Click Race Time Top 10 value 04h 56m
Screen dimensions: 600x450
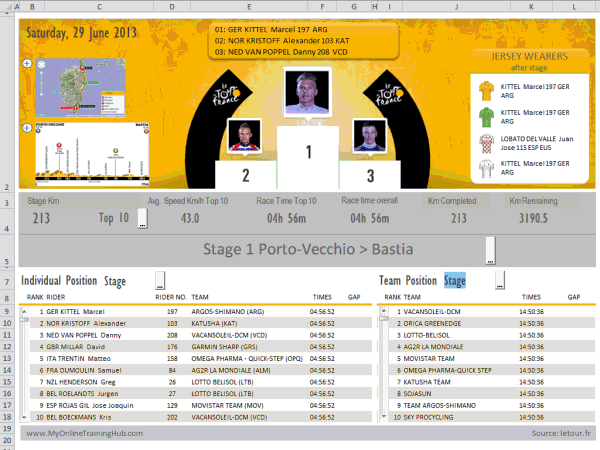coord(286,218)
